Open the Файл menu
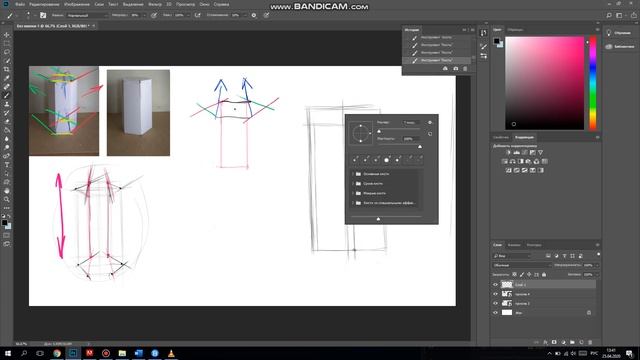 coord(20,4)
